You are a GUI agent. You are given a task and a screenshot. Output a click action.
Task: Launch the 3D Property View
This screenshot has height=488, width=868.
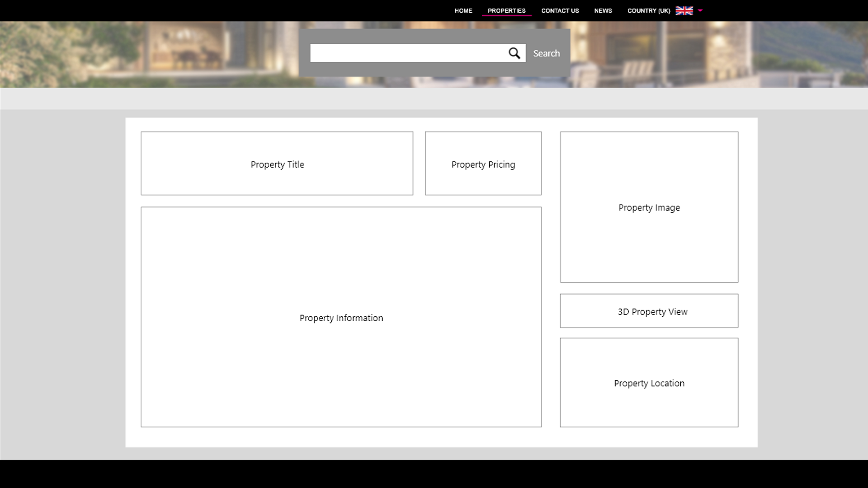coord(649,311)
